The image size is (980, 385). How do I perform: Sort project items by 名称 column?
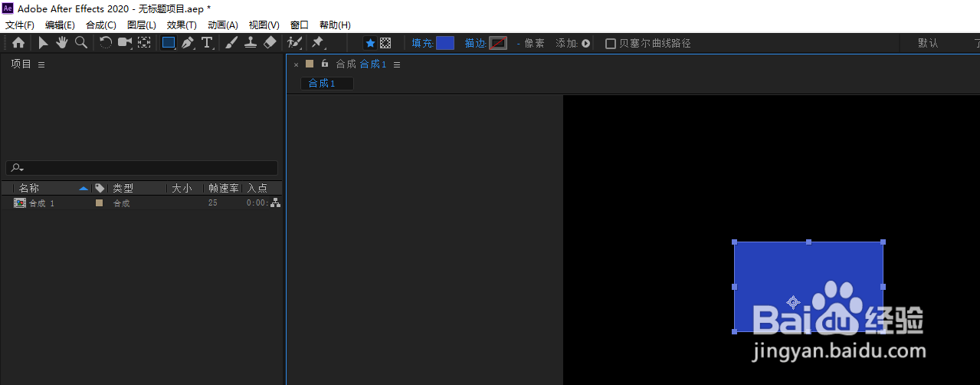tap(29, 188)
